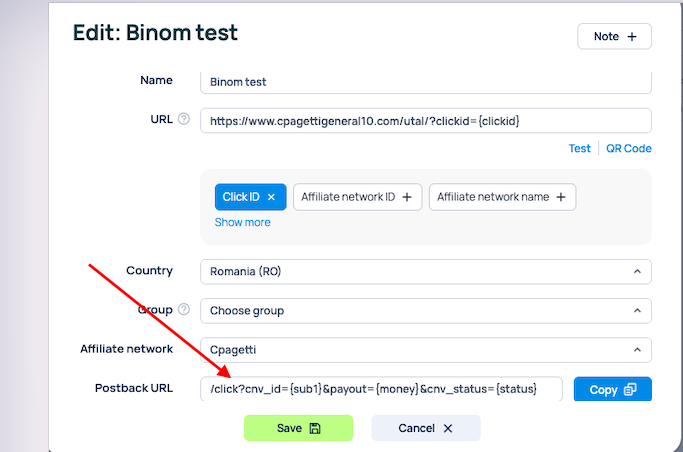
Task: Click the Test link under URL
Action: tap(580, 149)
